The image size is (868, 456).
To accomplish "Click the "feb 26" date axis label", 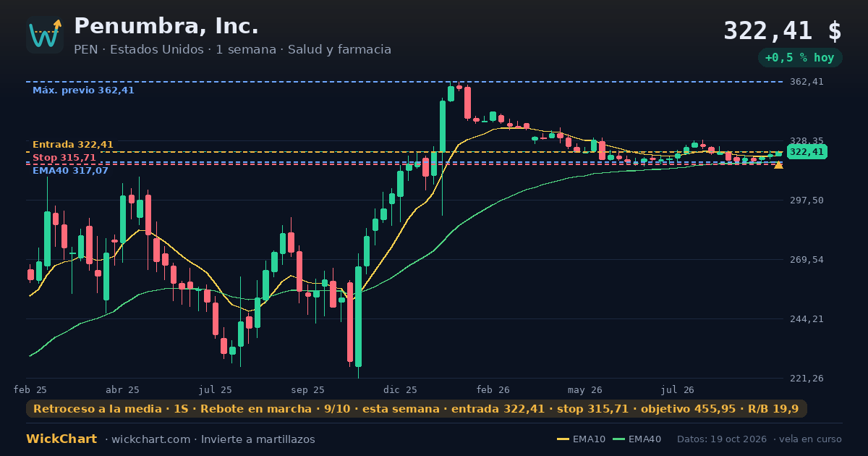I will pyautogui.click(x=493, y=389).
